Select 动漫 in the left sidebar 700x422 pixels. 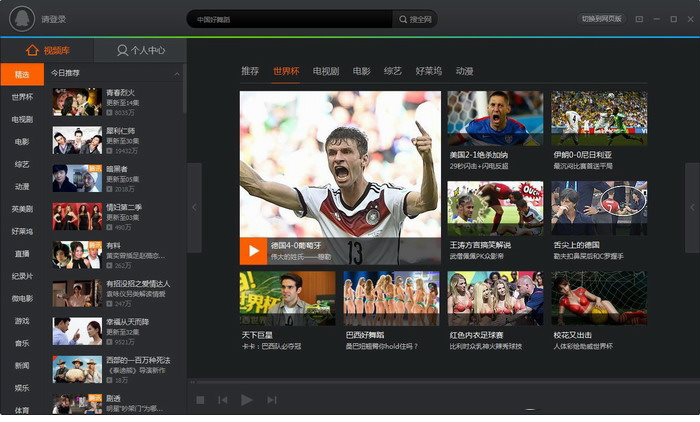coord(22,187)
